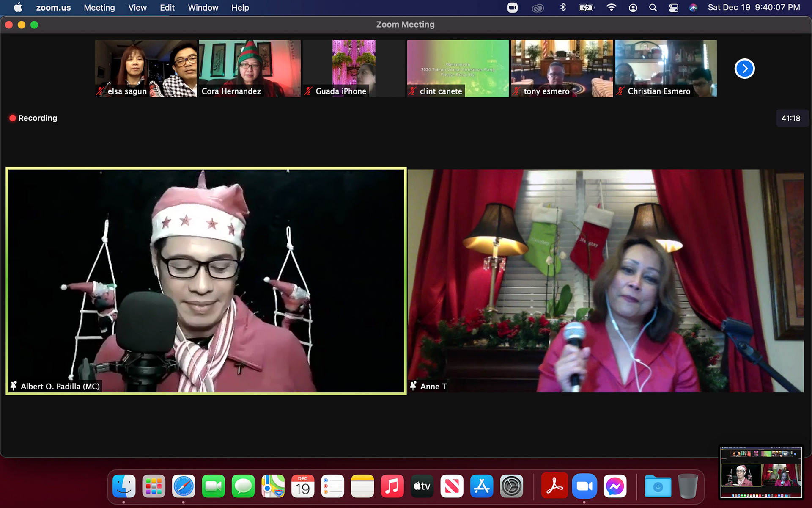Open Zoom app in the Dock
Viewport: 812px width, 508px height.
click(x=584, y=486)
